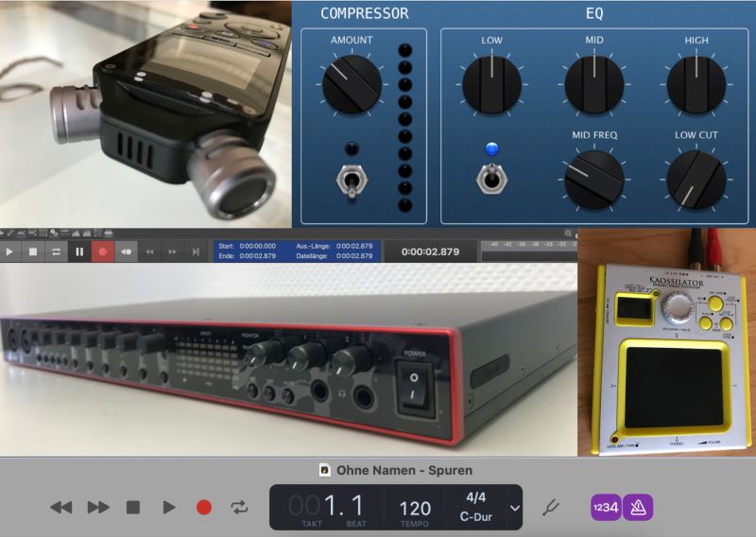Jump to end with the skip-to-end button
756x537 pixels.
point(196,251)
